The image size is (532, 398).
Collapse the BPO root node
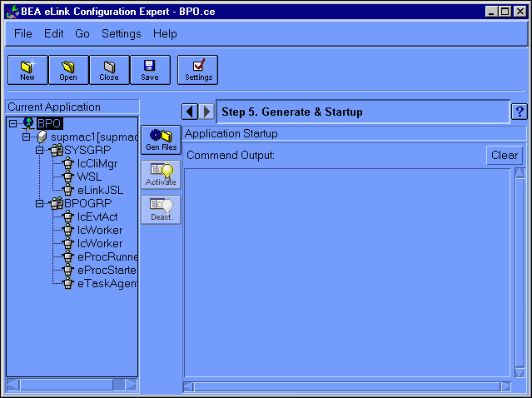coord(12,123)
